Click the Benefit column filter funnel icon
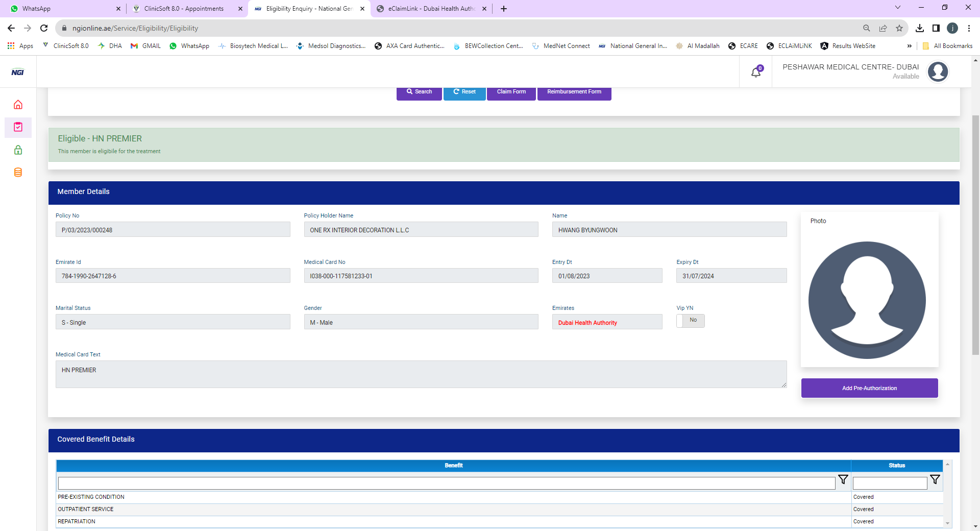The image size is (980, 531). 843,479
